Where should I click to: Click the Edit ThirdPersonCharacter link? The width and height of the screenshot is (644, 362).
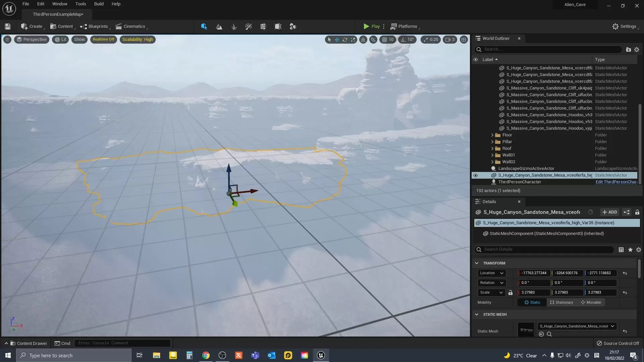coord(616,182)
